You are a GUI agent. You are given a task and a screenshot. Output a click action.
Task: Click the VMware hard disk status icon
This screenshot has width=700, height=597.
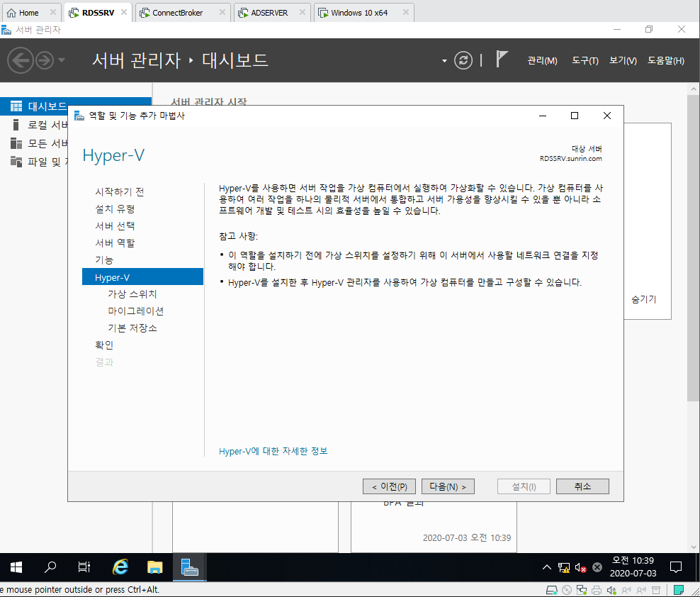[551, 590]
